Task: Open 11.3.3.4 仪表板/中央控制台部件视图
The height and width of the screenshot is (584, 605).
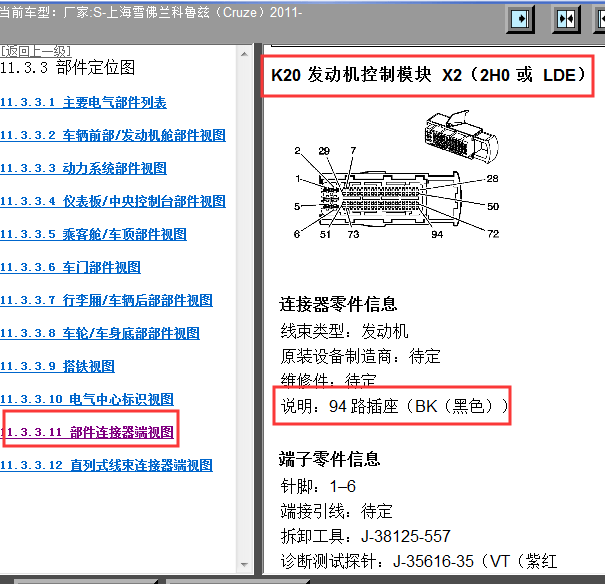Action: (x=113, y=201)
